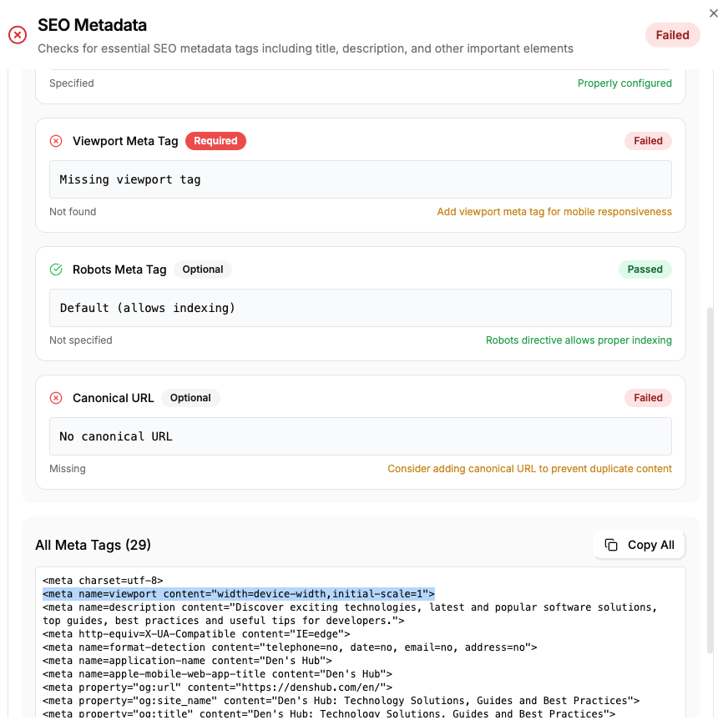The width and height of the screenshot is (728, 725).
Task: Click the '<meta charset=utf-8>' line
Action: (103, 581)
